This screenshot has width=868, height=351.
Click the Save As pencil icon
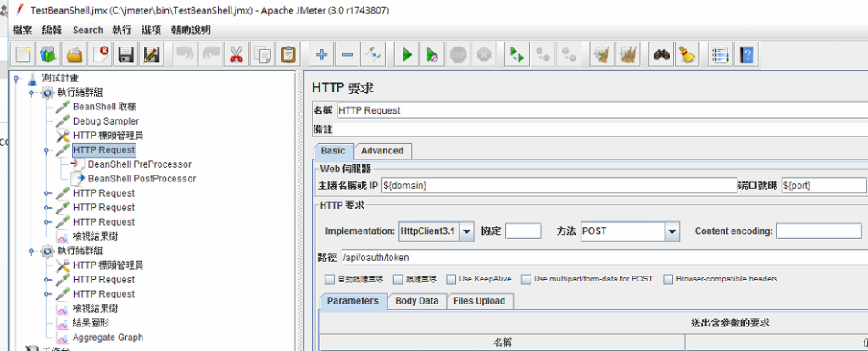point(151,54)
